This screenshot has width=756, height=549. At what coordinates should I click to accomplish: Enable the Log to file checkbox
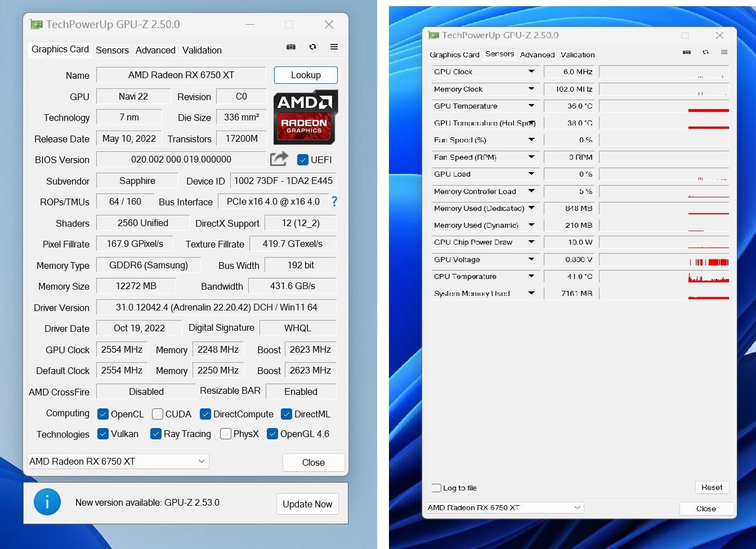[437, 488]
